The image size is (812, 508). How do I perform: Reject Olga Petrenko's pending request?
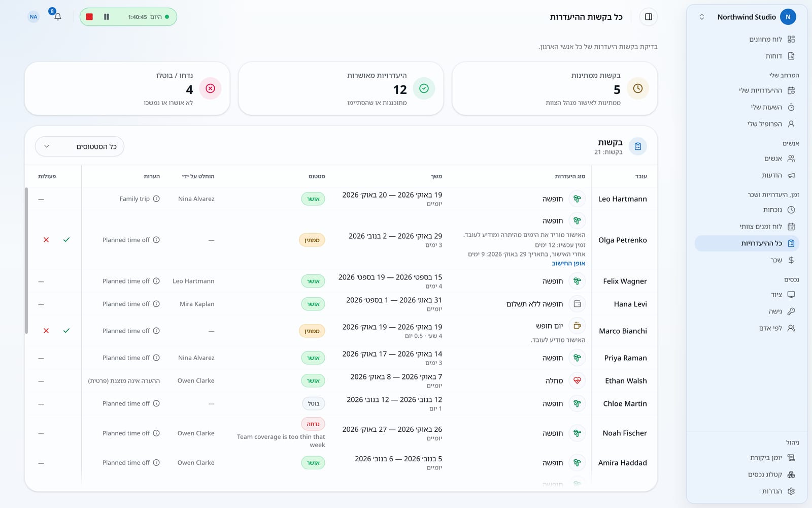click(x=46, y=240)
